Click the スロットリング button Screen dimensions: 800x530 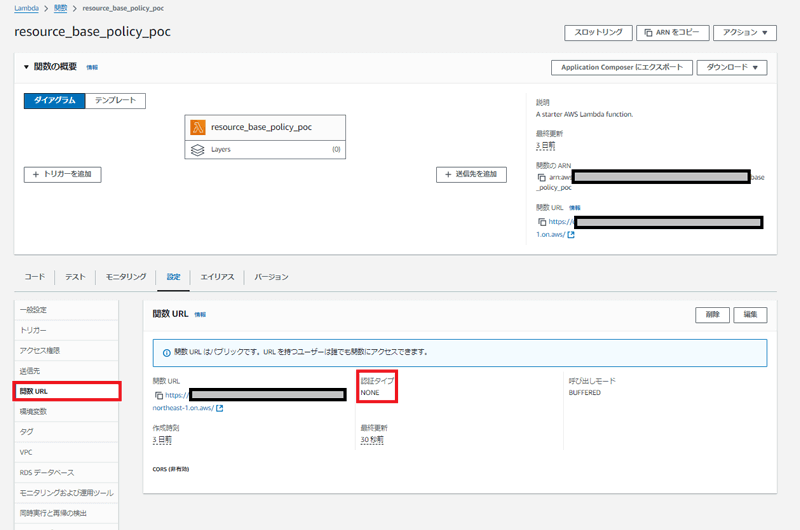598,33
